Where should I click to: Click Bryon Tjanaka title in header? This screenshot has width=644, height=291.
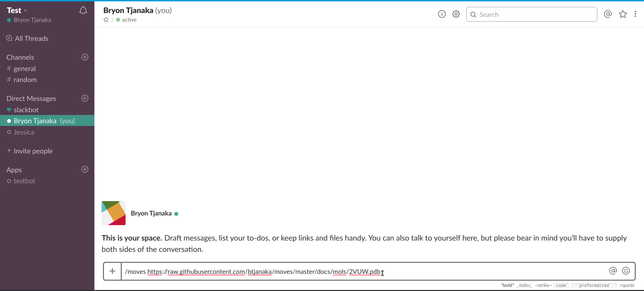[x=128, y=10]
